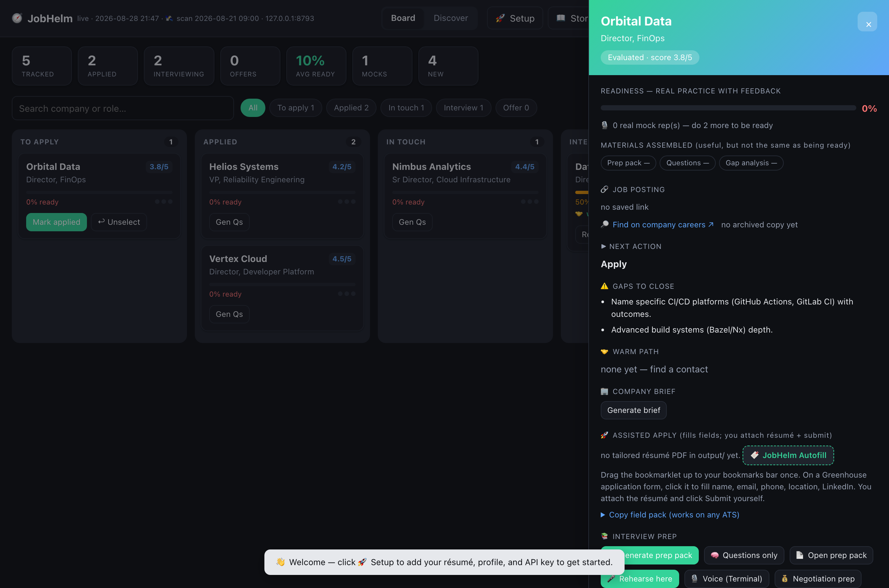Click the Applied column count badge
The width and height of the screenshot is (889, 588).
click(x=353, y=142)
